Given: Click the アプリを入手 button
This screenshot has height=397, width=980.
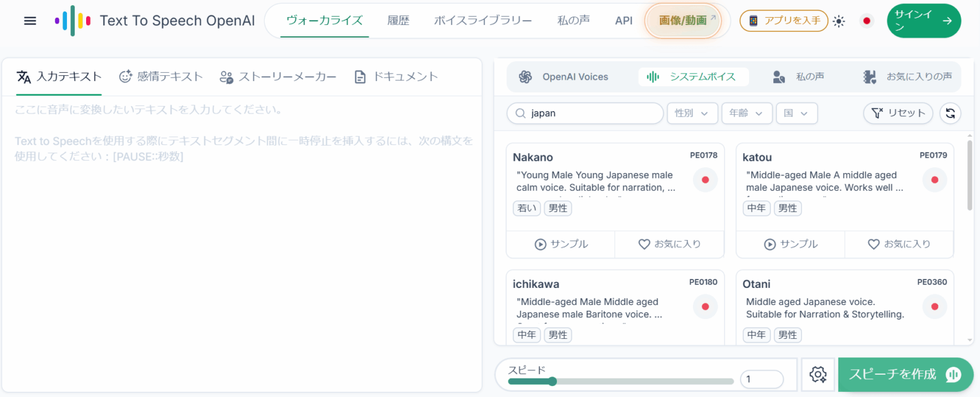Looking at the screenshot, I should [783, 20].
